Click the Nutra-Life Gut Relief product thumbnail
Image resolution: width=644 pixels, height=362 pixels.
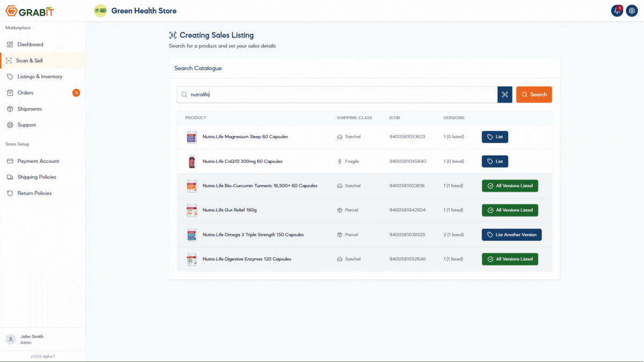(x=192, y=210)
